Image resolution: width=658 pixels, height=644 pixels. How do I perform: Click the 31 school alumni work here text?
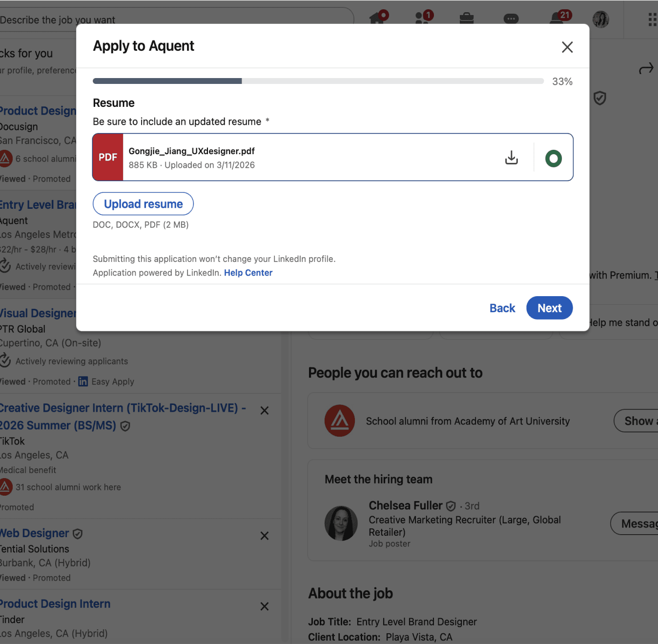tap(68, 487)
